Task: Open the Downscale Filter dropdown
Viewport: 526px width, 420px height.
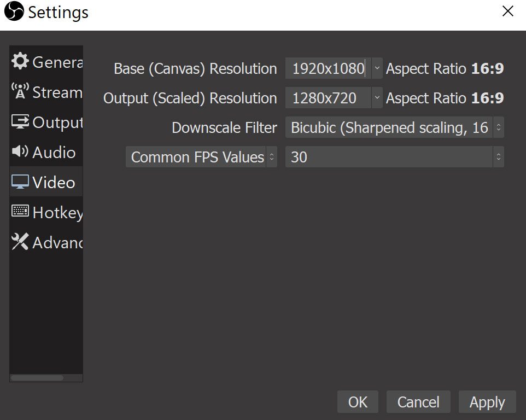Action: [x=394, y=128]
